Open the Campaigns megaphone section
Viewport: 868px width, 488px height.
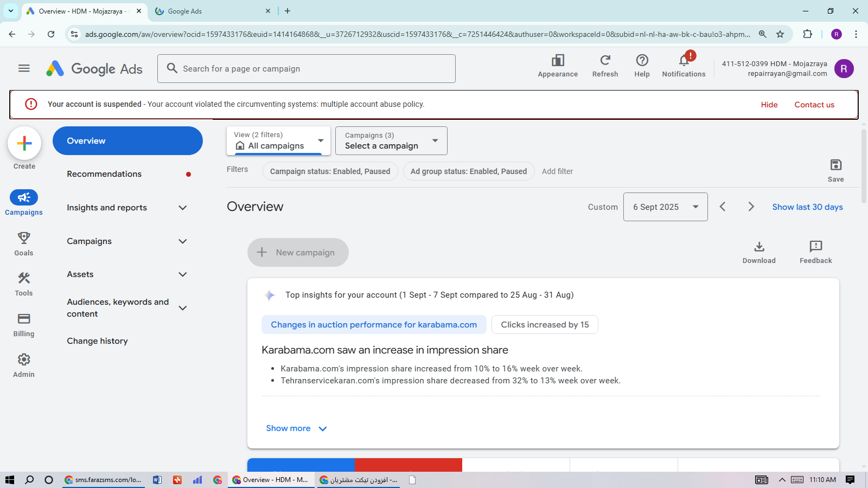[24, 203]
